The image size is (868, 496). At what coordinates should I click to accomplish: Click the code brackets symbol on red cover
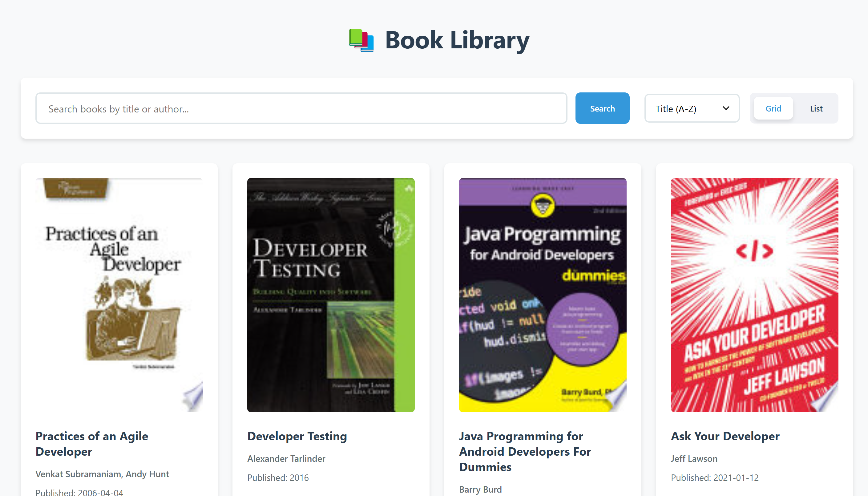click(754, 251)
